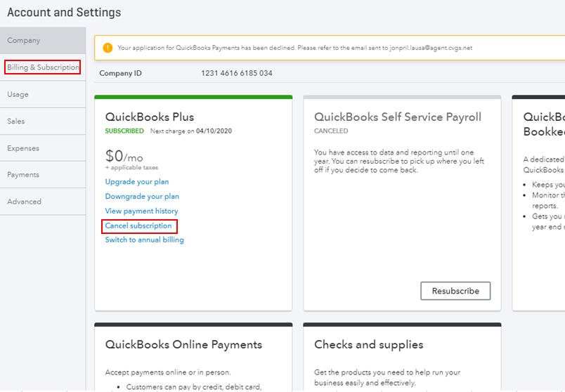The height and width of the screenshot is (392, 565).
Task: Click the CANCELED status label
Action: (x=331, y=131)
